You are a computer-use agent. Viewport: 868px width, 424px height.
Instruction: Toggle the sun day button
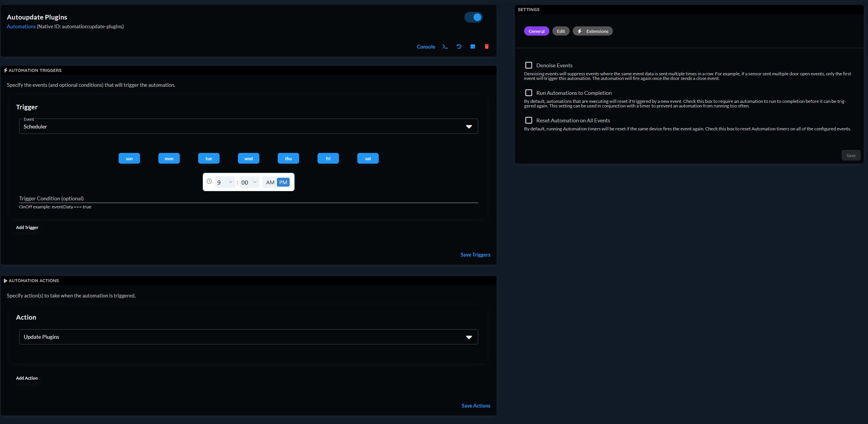tap(129, 158)
